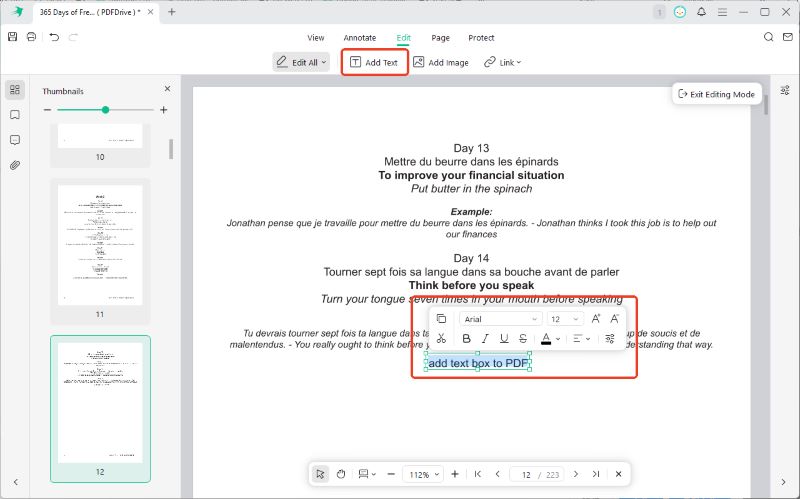Open the page display mode dropdown
Screen dimensions: 800x499
(x=367, y=474)
